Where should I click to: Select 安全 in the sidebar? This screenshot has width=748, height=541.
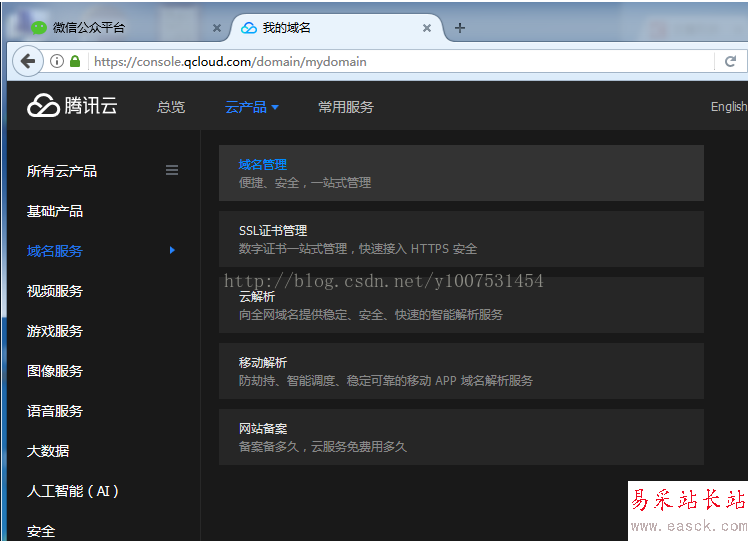(41, 531)
